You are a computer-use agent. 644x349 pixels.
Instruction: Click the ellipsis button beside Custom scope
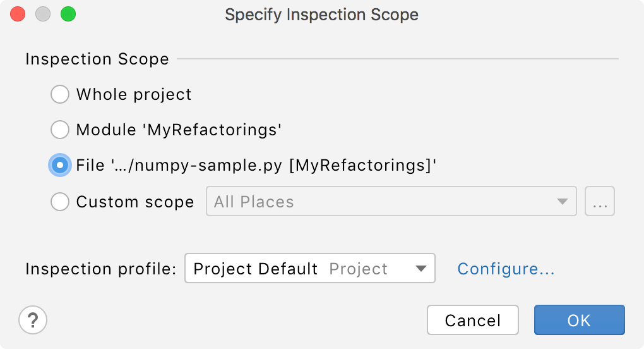click(600, 202)
